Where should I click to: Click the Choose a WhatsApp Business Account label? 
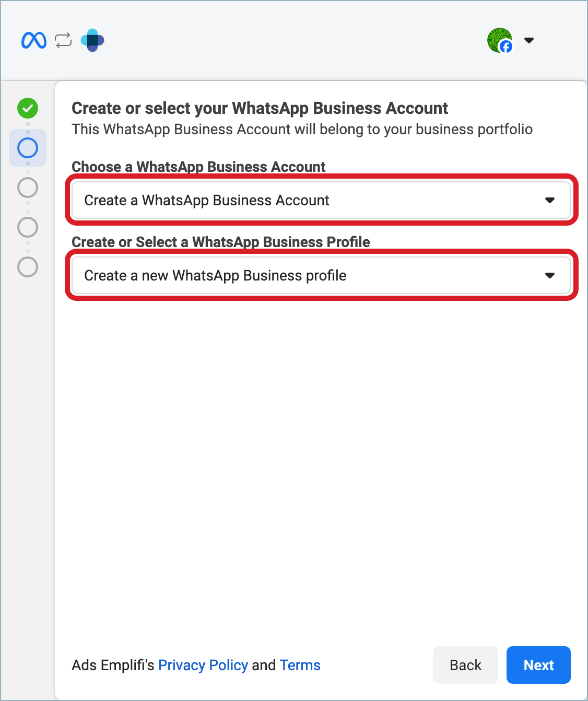(198, 167)
